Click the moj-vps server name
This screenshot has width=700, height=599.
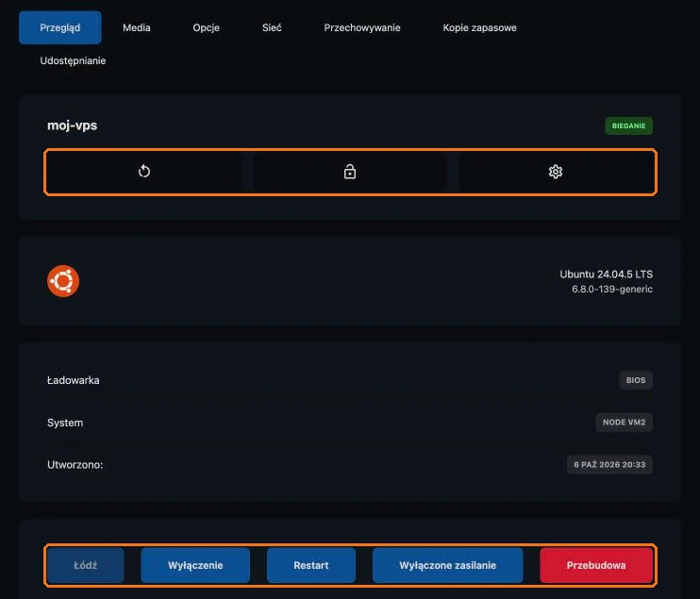pos(73,125)
